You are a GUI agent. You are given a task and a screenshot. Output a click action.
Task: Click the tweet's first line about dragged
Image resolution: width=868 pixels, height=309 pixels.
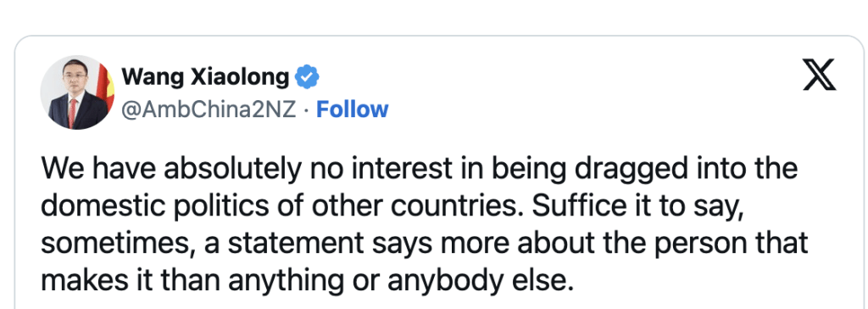[x=419, y=168]
